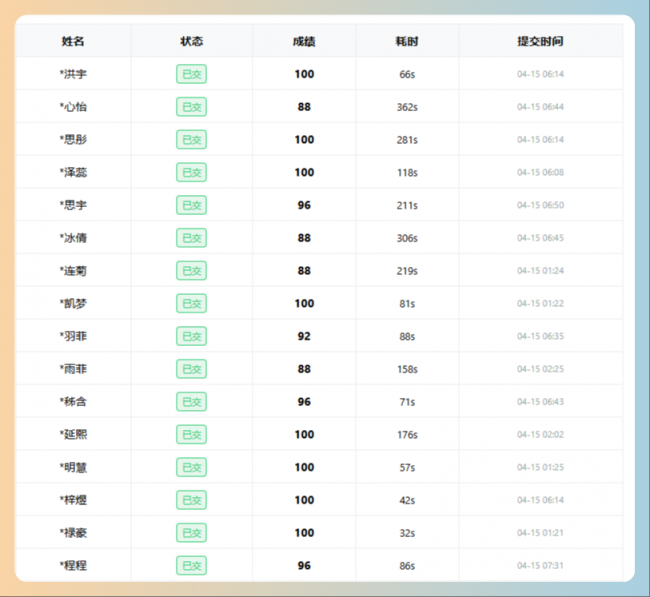This screenshot has width=650, height=597.
Task: Select the submit time 04-15 06:50
Action: coord(540,205)
